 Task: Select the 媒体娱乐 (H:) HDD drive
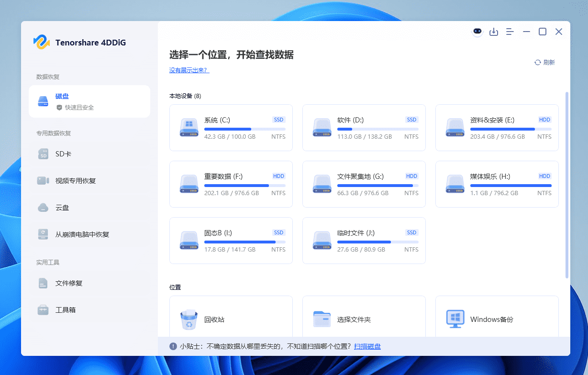(497, 184)
